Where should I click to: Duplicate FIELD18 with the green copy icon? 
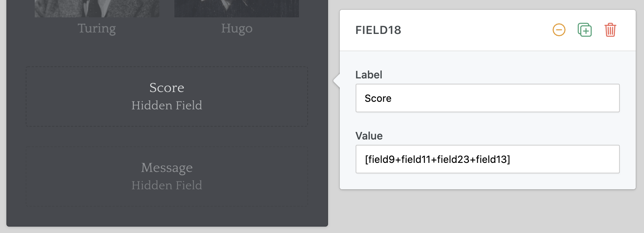point(584,30)
